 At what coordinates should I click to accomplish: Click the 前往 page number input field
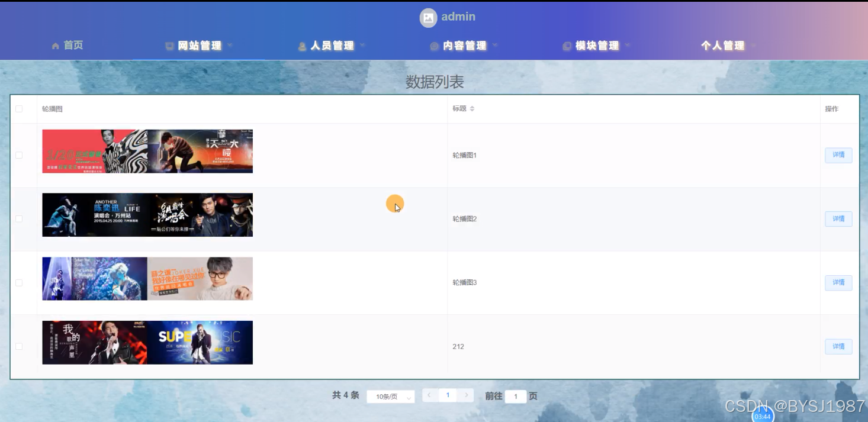(516, 397)
